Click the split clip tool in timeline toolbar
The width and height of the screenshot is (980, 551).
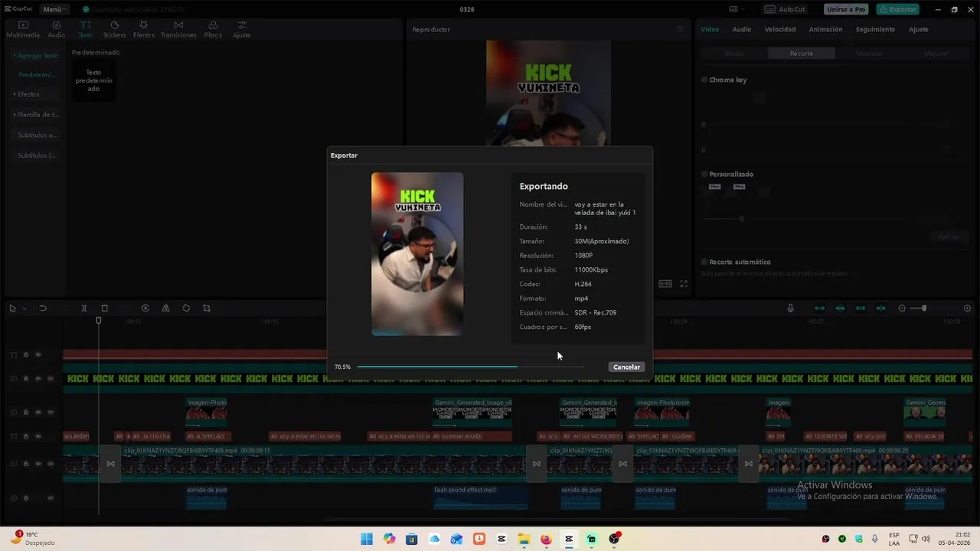(84, 308)
